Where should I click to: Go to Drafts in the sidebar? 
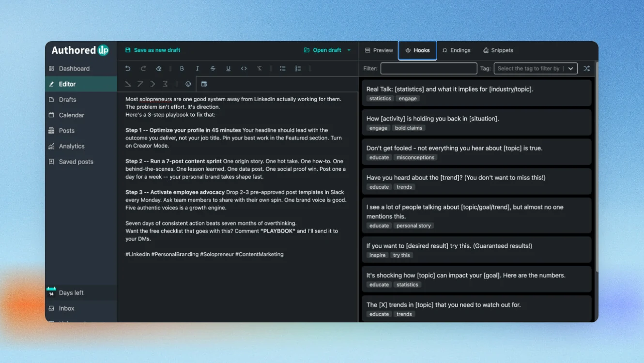(x=81, y=100)
